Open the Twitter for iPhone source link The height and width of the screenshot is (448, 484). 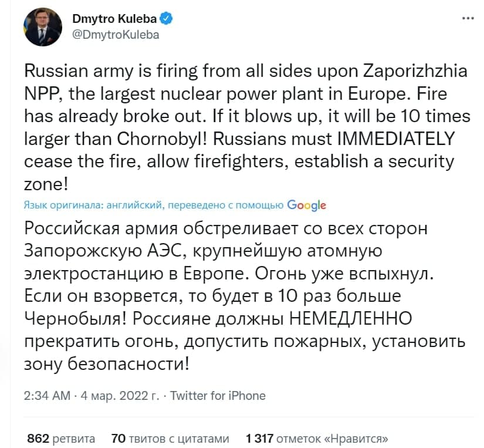coord(218,395)
